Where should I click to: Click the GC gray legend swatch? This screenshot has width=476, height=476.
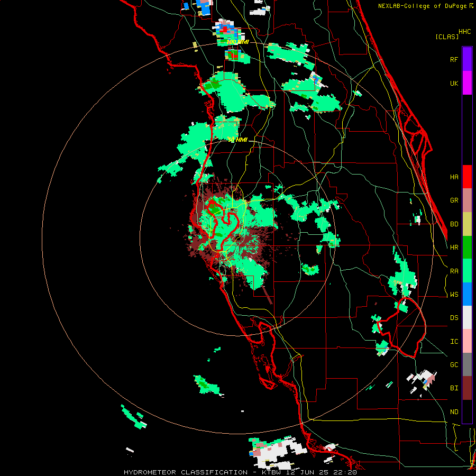[467, 364]
